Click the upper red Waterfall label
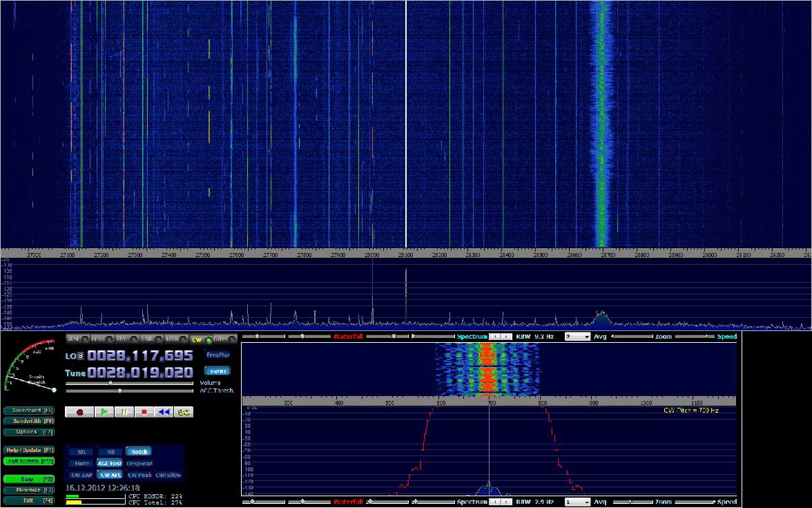 pyautogui.click(x=348, y=337)
